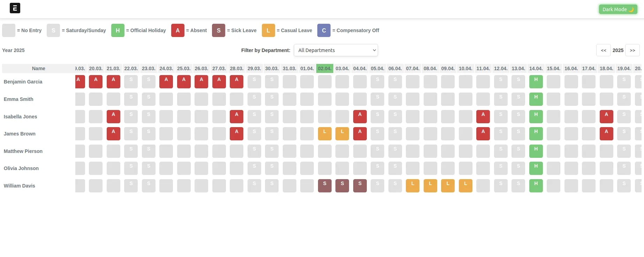The width and height of the screenshot is (644, 257).
Task: Click the blue Compensatory Off legend icon
Action: 324,30
